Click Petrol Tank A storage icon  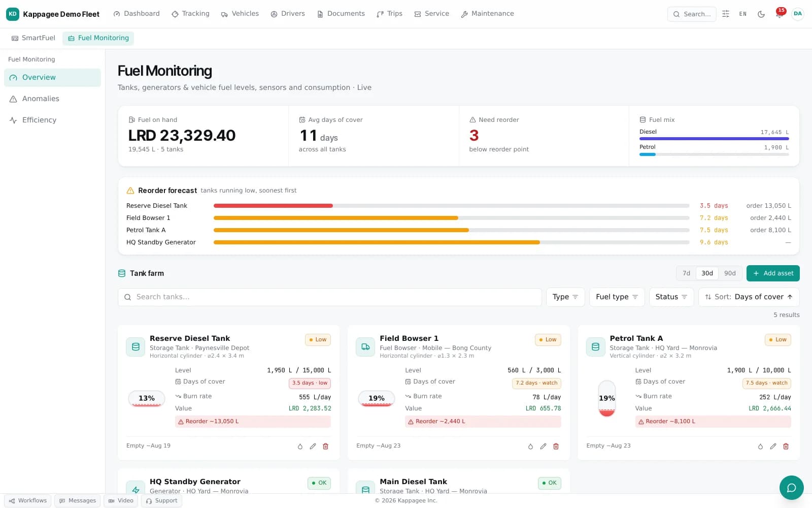[595, 347]
